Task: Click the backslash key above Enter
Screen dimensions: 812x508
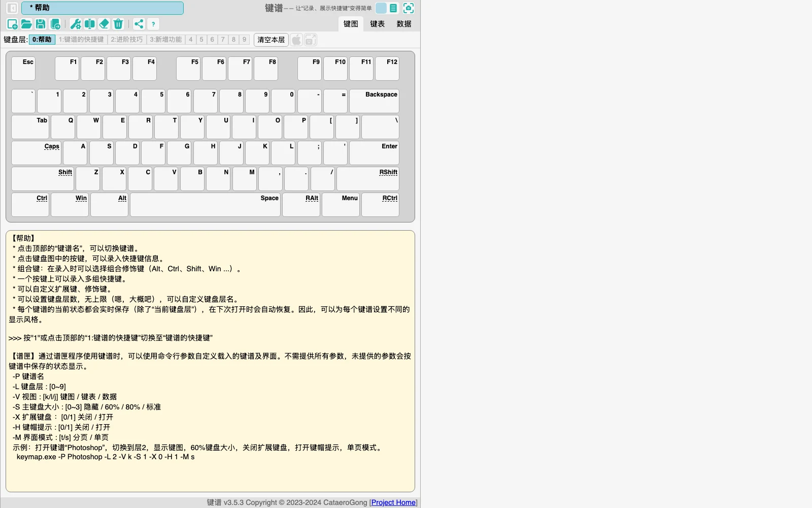Action: coord(380,127)
